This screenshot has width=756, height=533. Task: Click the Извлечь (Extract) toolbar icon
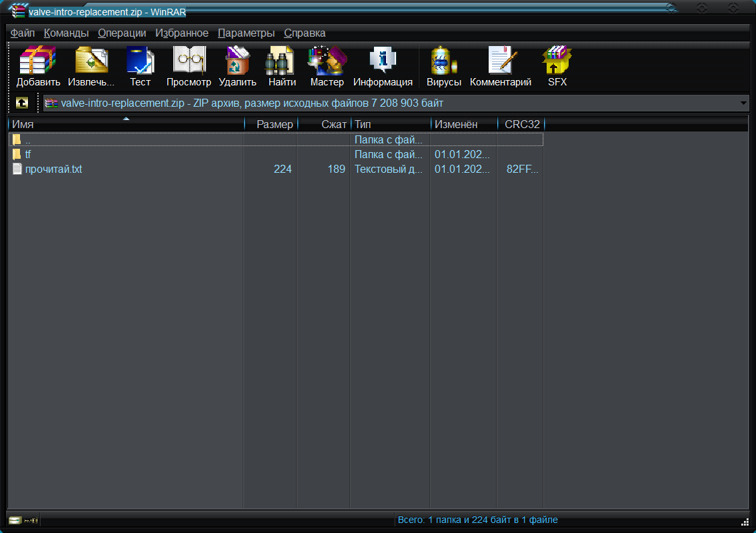point(91,60)
